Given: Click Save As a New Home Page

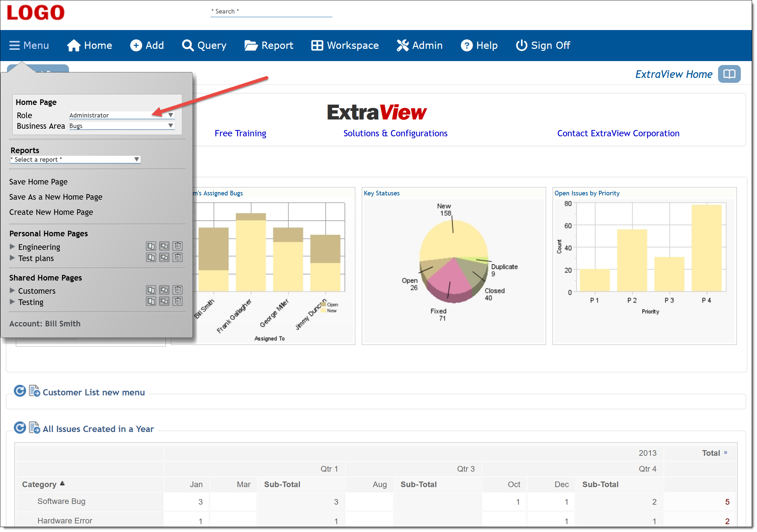Looking at the screenshot, I should tap(56, 197).
